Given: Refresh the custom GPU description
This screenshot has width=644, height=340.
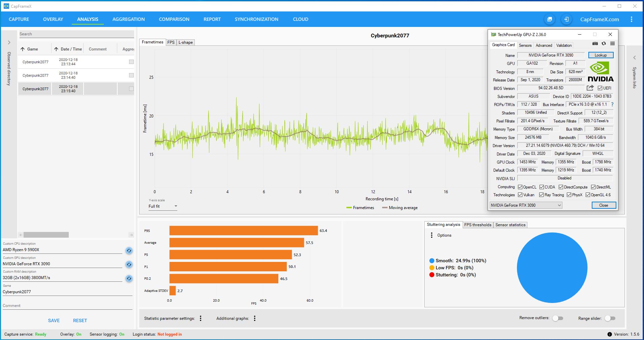Looking at the screenshot, I should pos(129,265).
